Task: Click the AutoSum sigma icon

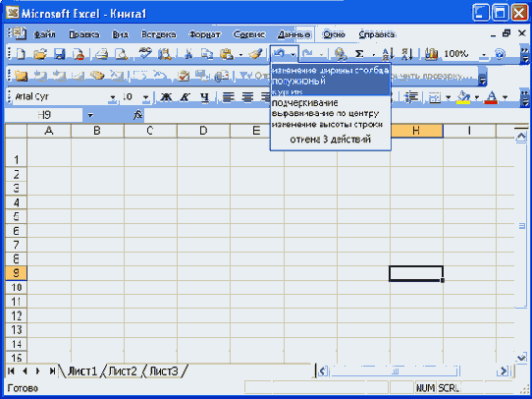Action: tap(359, 54)
